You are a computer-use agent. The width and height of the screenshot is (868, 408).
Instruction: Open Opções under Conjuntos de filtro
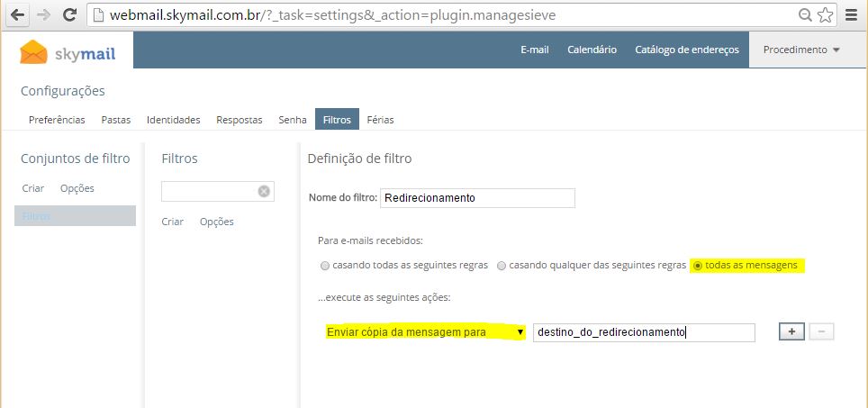[77, 188]
